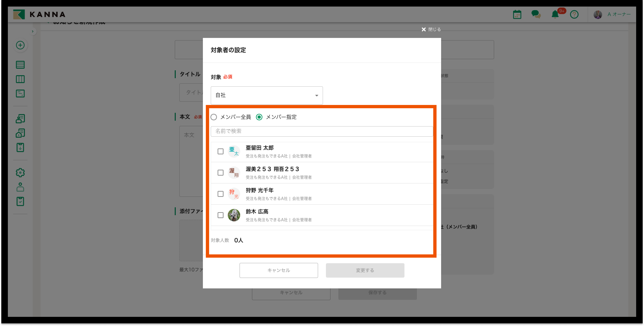Image resolution: width=644 pixels, height=326 pixels.
Task: Check the box for 亜留田 太郎
Action: tap(220, 151)
